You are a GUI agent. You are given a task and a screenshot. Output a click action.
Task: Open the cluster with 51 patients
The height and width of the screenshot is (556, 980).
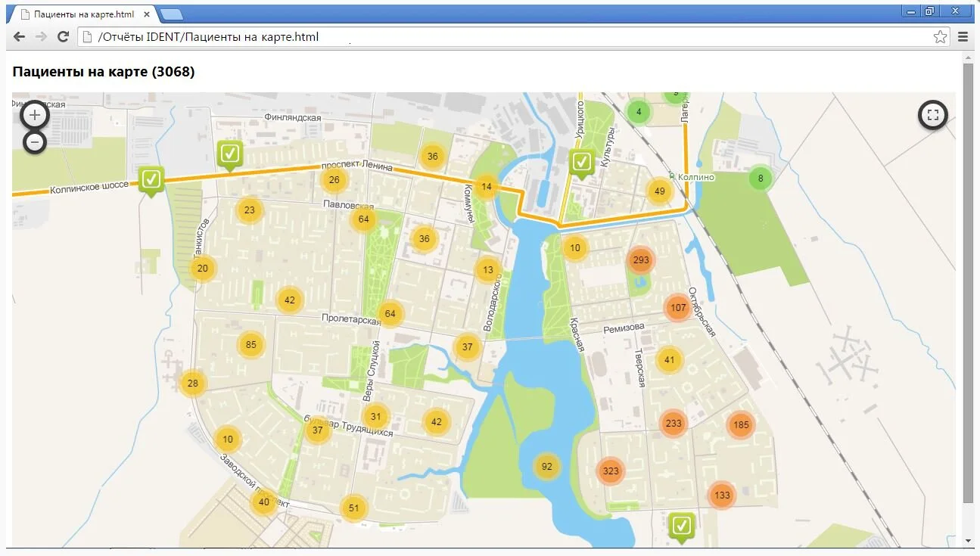coord(353,508)
